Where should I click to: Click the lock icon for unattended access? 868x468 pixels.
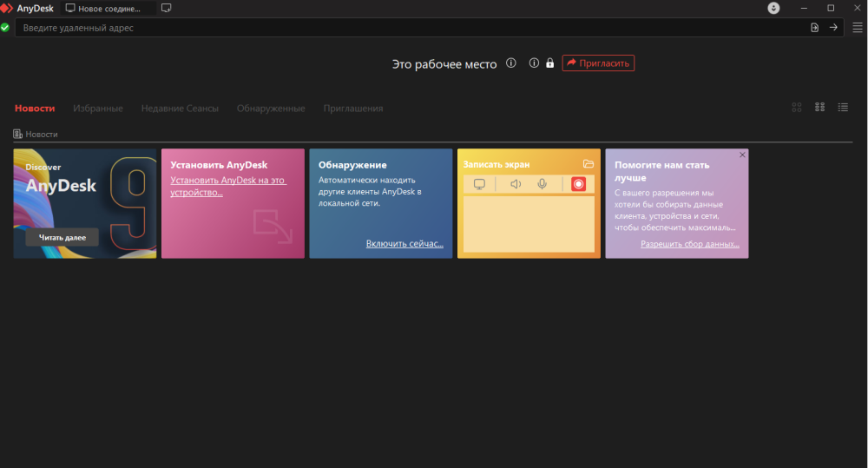click(x=549, y=63)
